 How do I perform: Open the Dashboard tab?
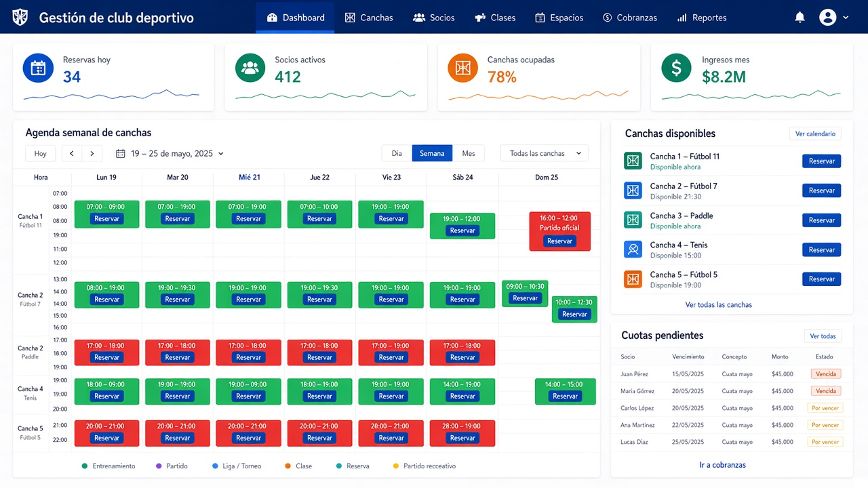tap(295, 18)
